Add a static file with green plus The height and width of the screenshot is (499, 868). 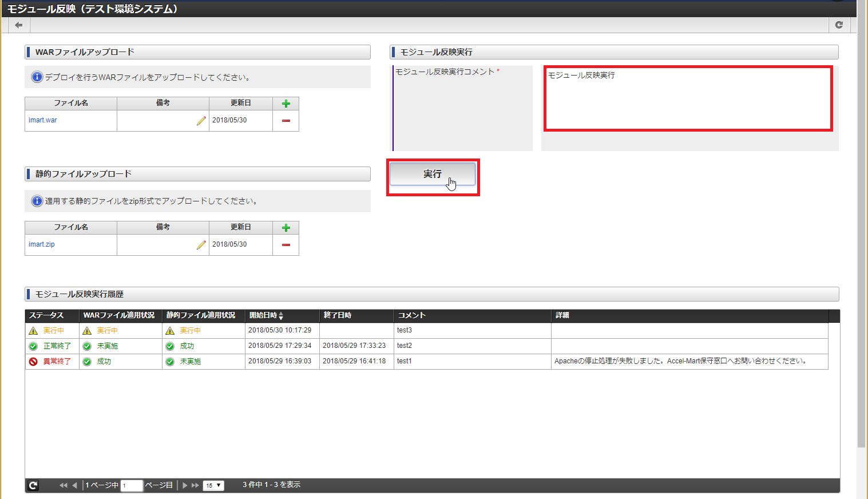[x=286, y=228]
